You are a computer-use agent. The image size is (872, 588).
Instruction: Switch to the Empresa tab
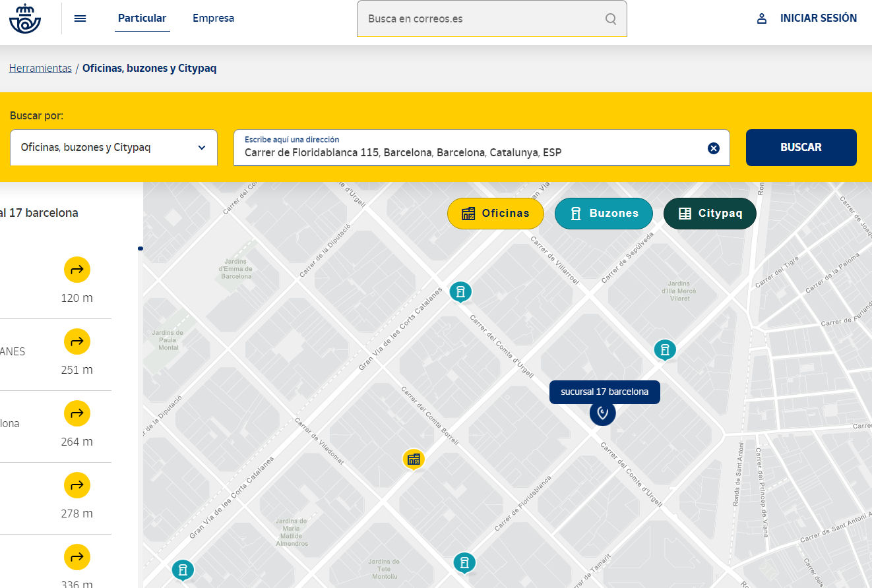[213, 18]
